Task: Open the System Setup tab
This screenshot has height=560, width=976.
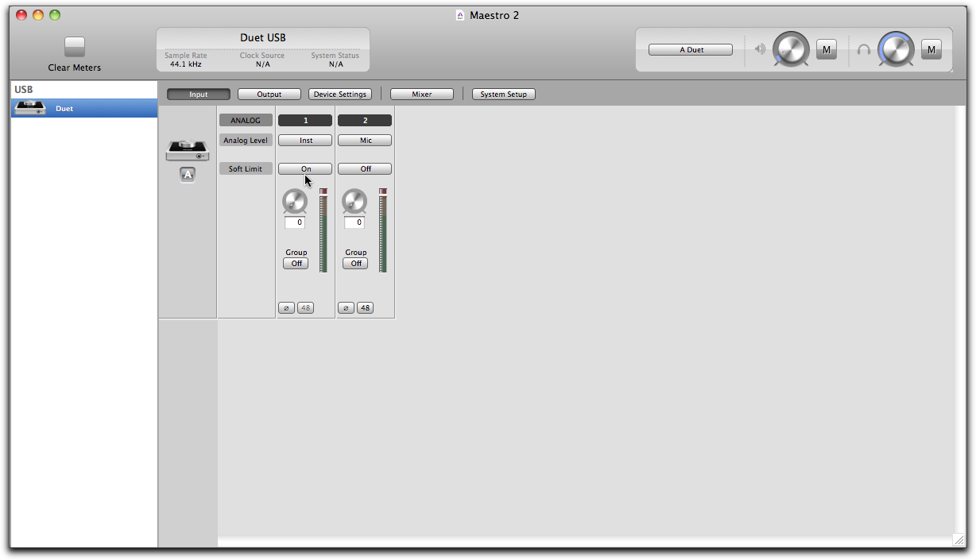Action: point(504,95)
